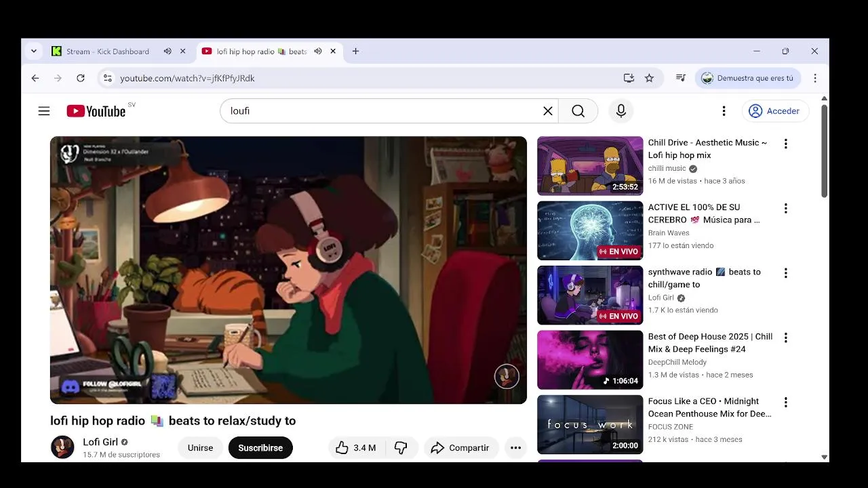Open the synthwave radio live thumbnail

point(590,296)
